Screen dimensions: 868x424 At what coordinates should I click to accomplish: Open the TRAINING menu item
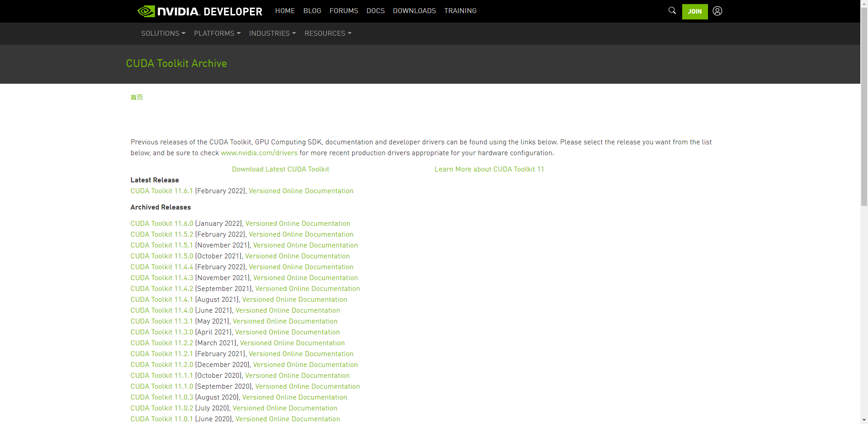coord(460,10)
